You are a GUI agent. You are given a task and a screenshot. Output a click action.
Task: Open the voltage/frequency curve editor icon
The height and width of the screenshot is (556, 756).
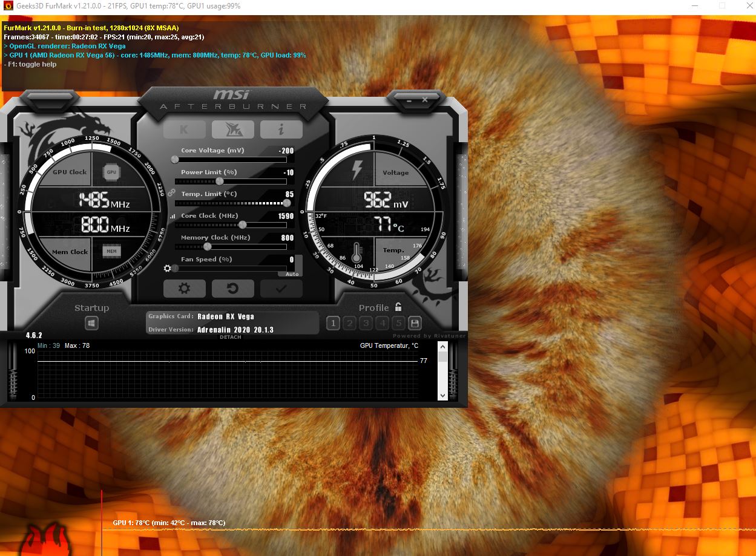coord(172,216)
